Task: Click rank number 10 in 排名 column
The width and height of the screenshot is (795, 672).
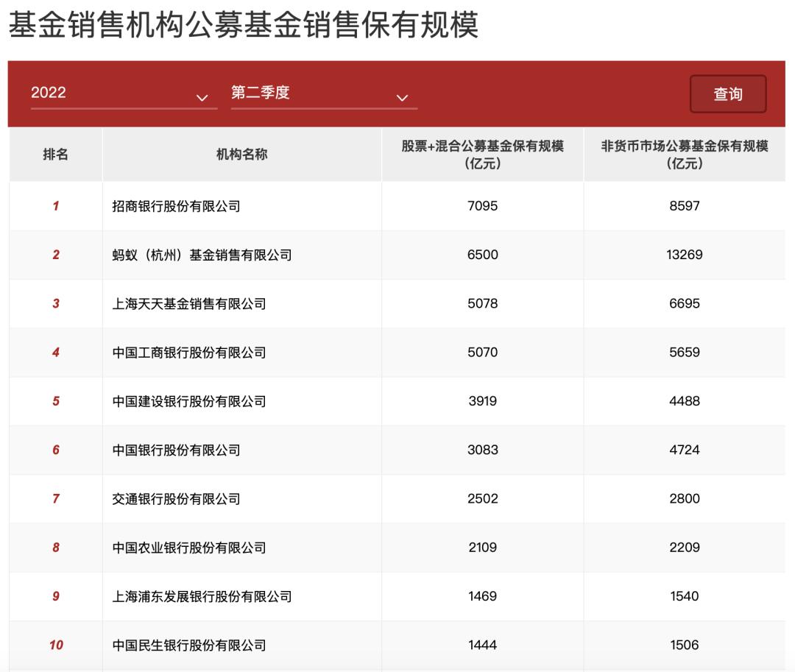Action: point(56,645)
